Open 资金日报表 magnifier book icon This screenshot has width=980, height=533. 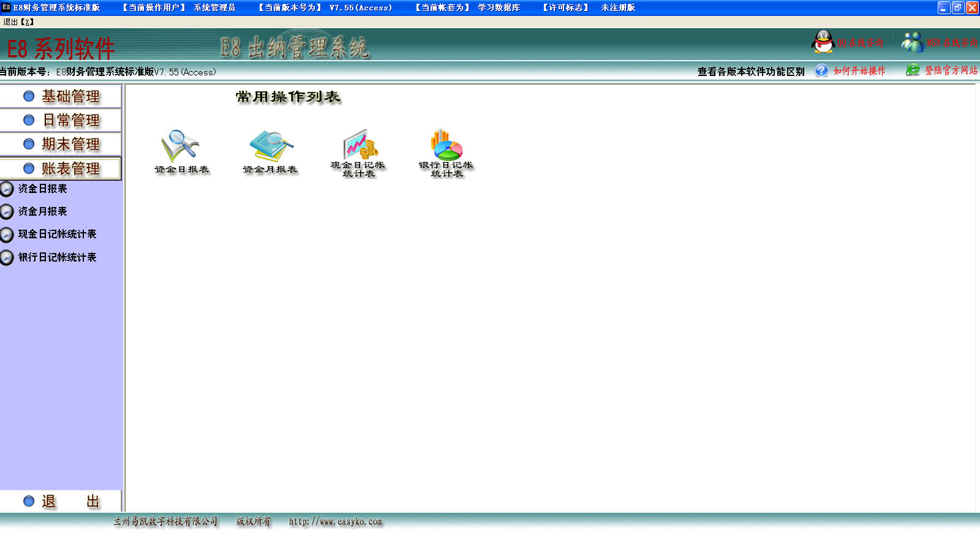point(181,146)
